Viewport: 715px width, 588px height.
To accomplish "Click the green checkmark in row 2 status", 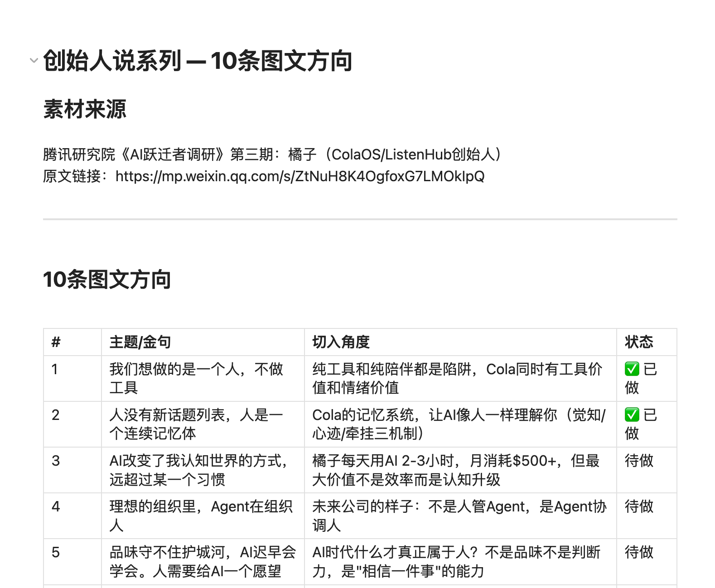I will click(632, 415).
